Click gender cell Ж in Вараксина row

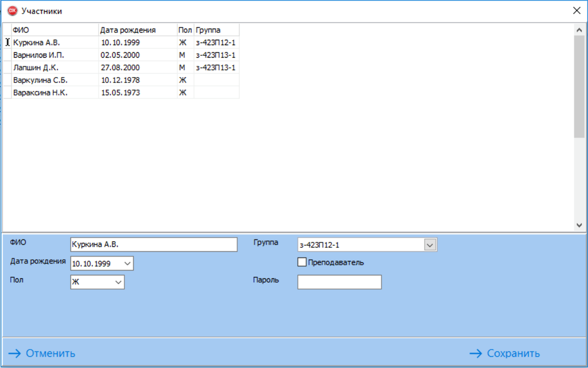pyautogui.click(x=185, y=92)
